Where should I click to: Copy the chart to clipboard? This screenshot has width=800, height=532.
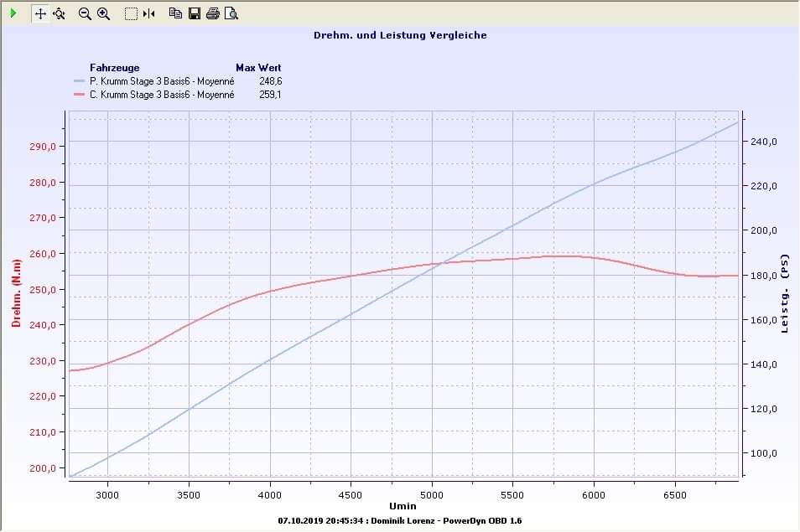(x=175, y=13)
